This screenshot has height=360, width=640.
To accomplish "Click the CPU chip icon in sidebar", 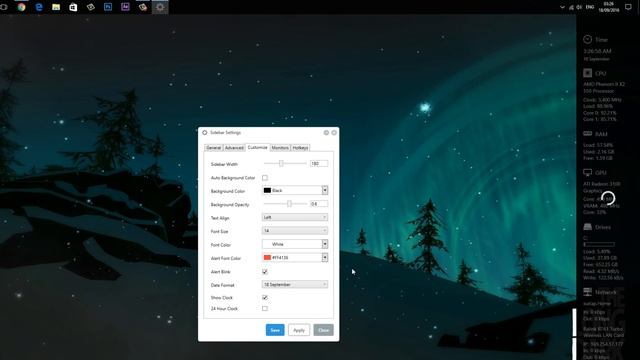I will click(587, 73).
